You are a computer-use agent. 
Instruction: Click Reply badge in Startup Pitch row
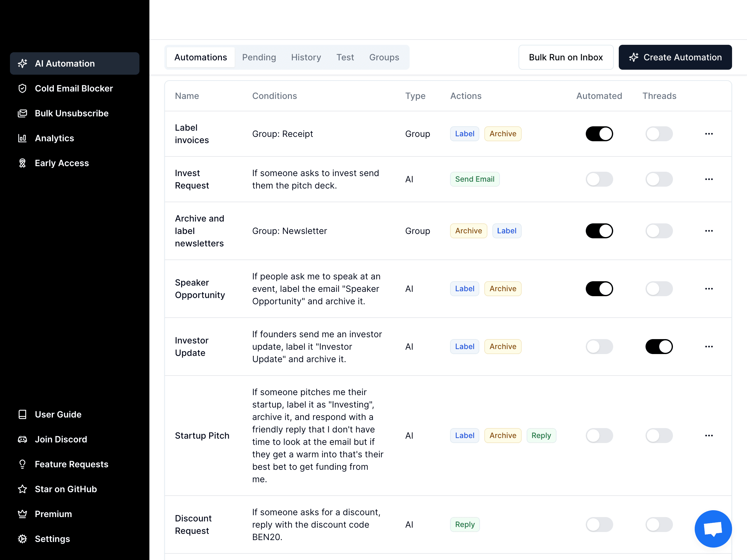point(541,436)
